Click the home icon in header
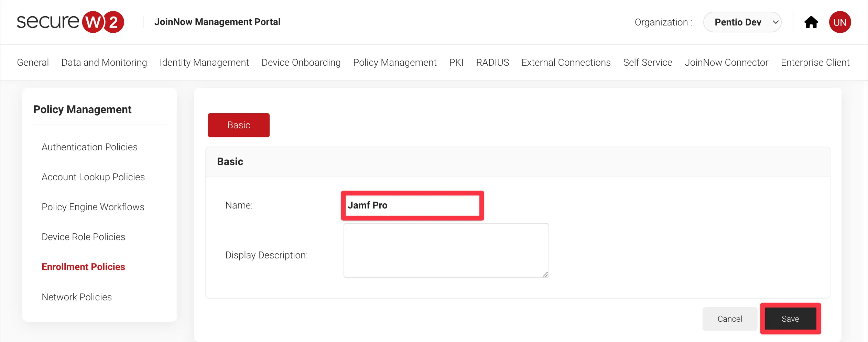Viewport: 868px width, 342px height. coord(811,22)
